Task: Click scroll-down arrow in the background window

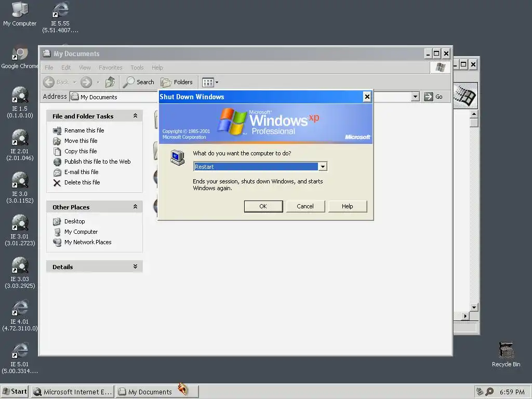Action: (474, 308)
